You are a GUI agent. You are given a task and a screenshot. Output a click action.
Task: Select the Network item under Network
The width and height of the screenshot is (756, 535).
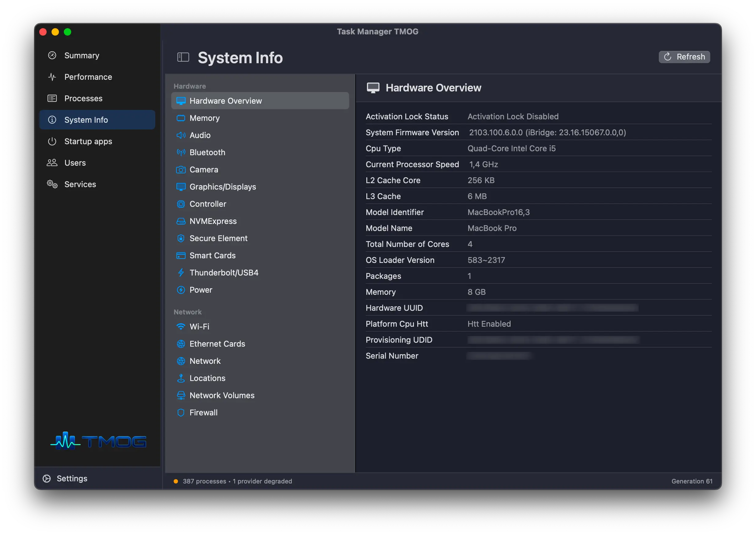click(260, 361)
